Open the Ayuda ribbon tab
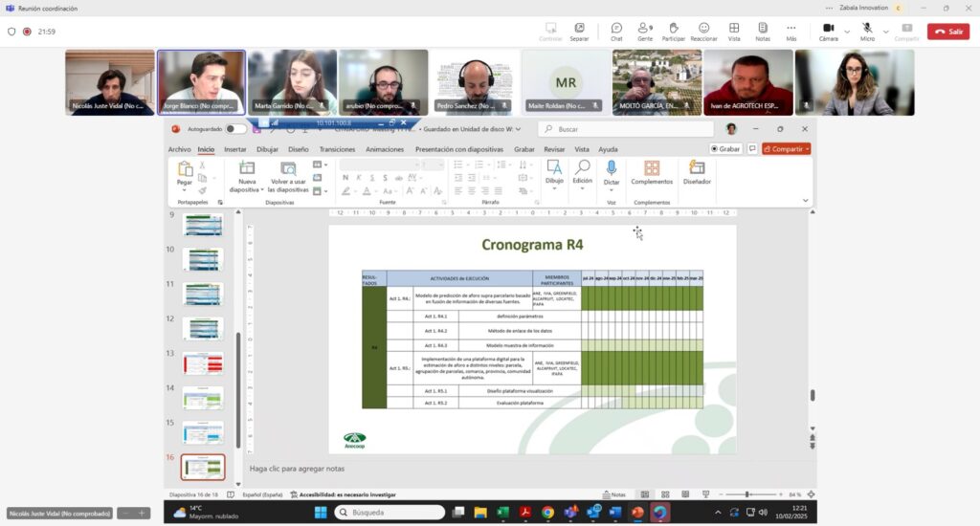980x526 pixels. coord(608,149)
